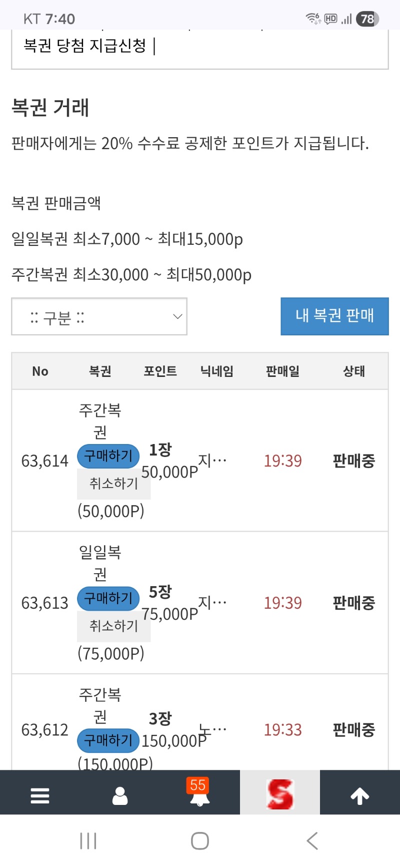Open the user profile icon
This screenshot has height=868, width=400.
pyautogui.click(x=120, y=795)
